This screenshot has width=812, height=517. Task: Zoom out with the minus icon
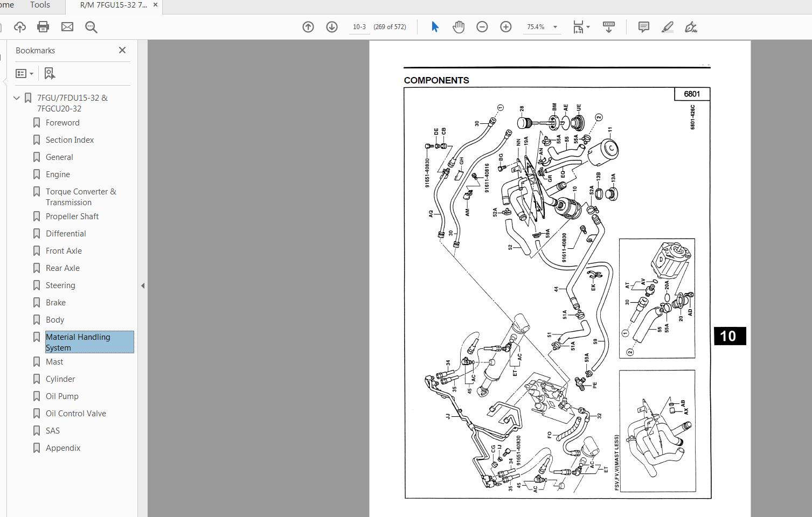[482, 27]
